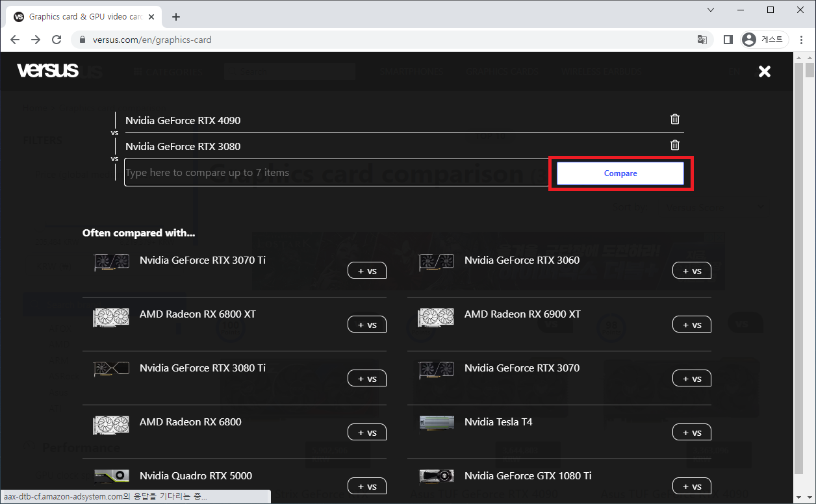Image resolution: width=816 pixels, height=504 pixels.
Task: Open tab search chevron
Action: click(x=711, y=10)
